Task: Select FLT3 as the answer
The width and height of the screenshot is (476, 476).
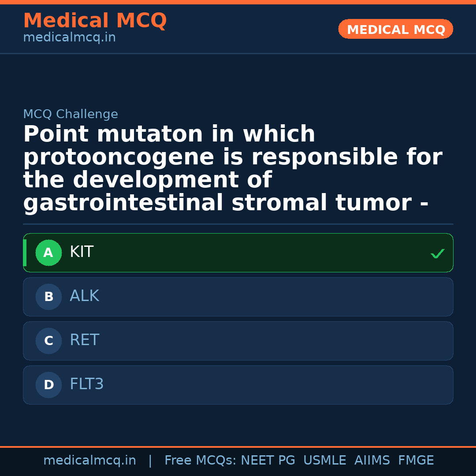Action: (x=238, y=385)
